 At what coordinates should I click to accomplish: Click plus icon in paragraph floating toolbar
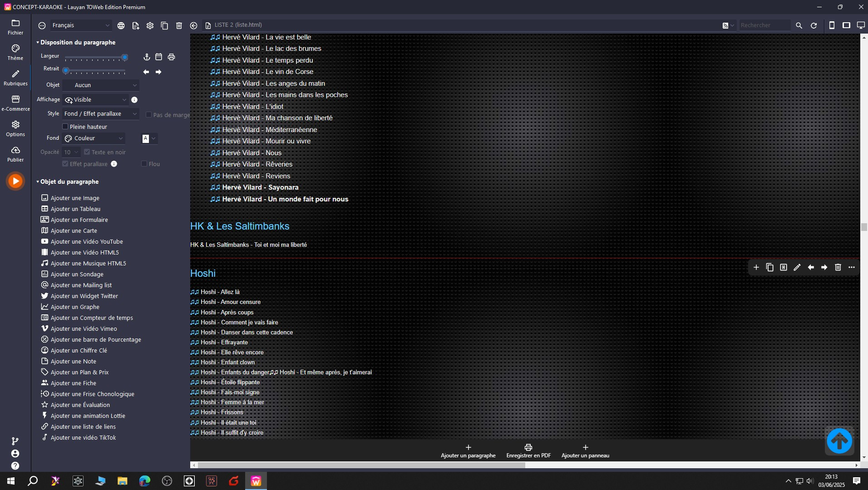(x=756, y=267)
